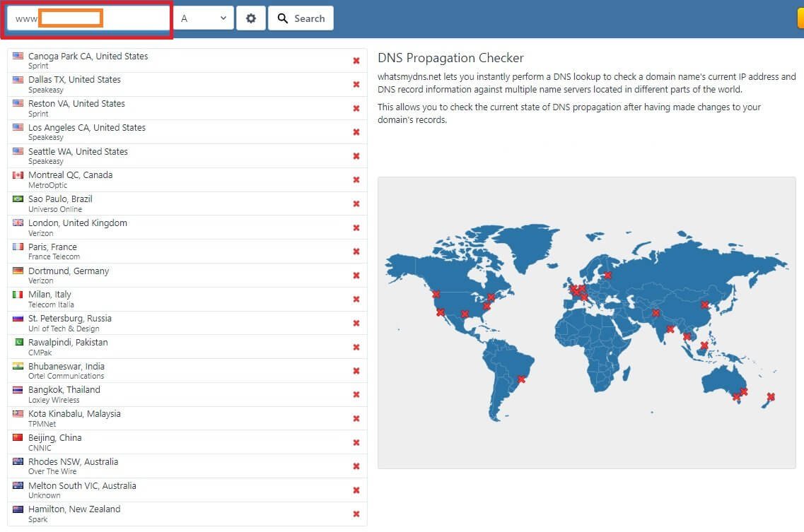Click the red X for Melton South VIC
Screen dimensions: 804x532
356,490
